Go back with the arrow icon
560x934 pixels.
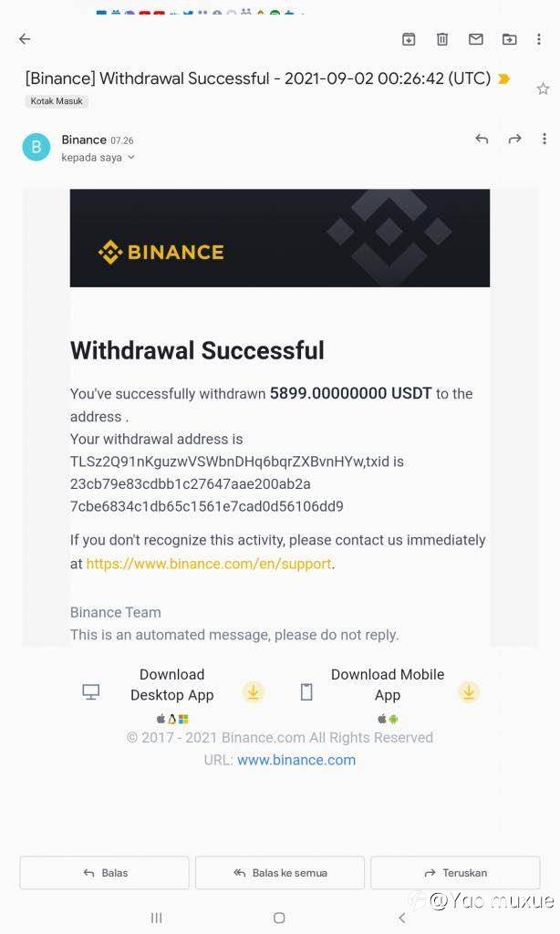[x=25, y=38]
